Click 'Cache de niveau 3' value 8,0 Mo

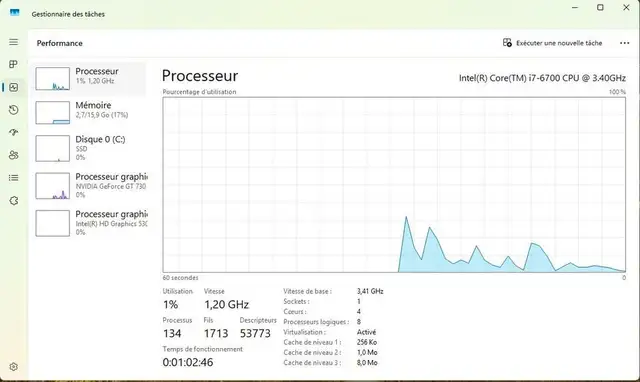[x=367, y=363]
